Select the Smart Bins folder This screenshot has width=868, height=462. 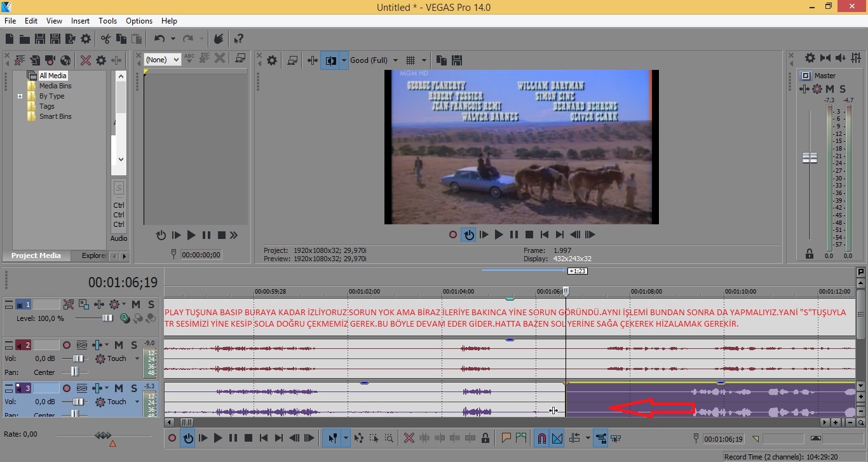click(55, 116)
